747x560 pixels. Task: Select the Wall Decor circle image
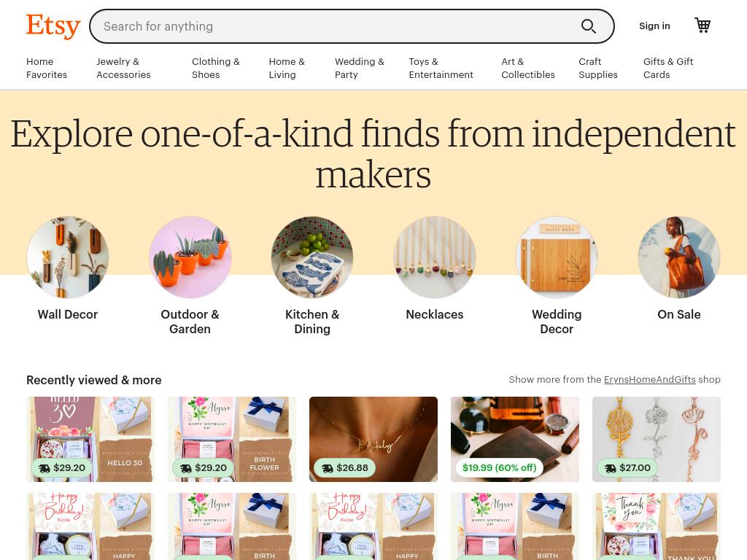(x=68, y=257)
